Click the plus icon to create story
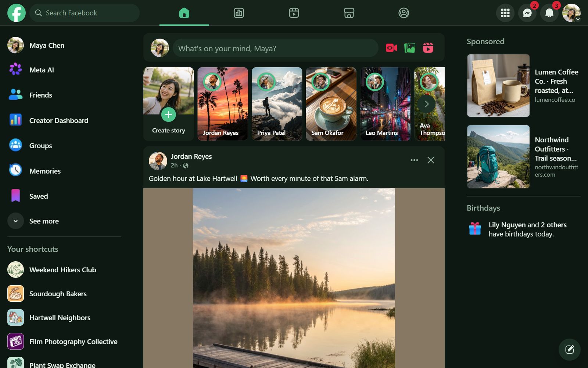 168,114
